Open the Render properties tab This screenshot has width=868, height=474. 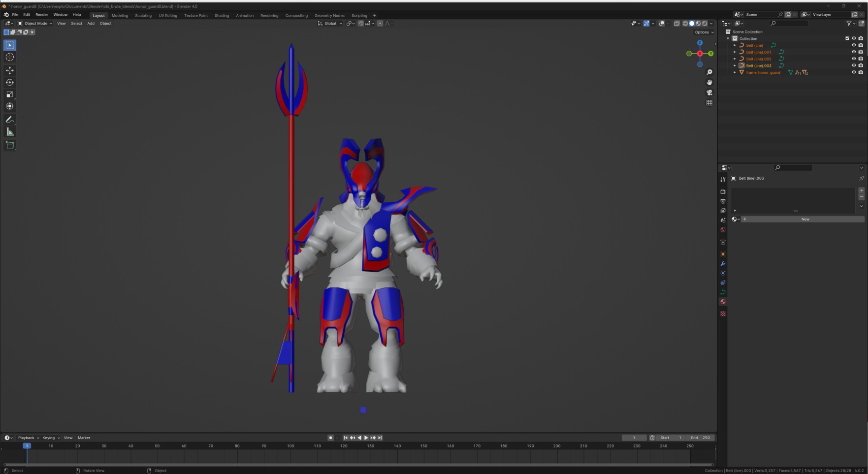tap(723, 191)
